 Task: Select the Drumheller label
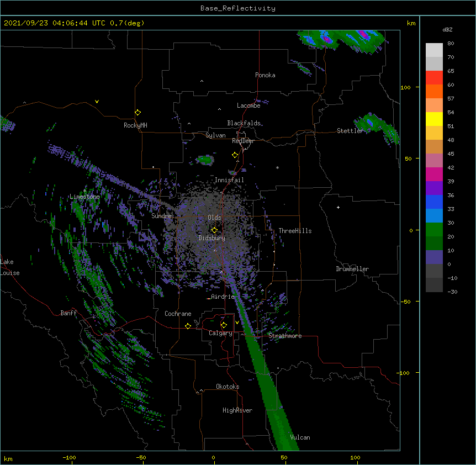[352, 269]
